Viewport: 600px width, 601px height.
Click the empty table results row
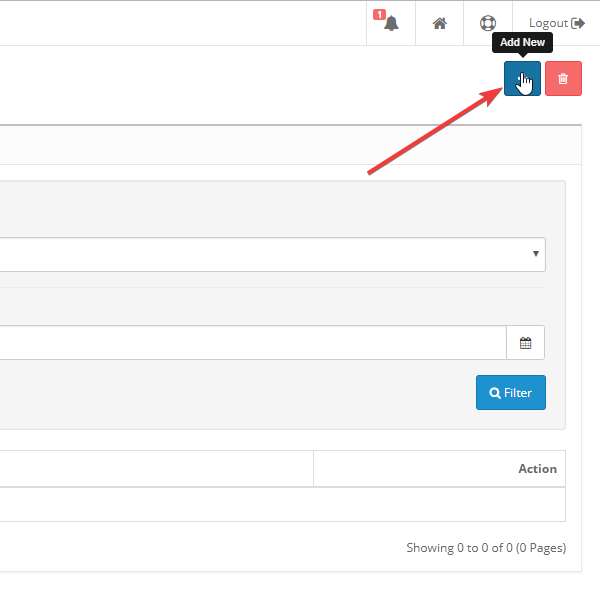(x=280, y=504)
